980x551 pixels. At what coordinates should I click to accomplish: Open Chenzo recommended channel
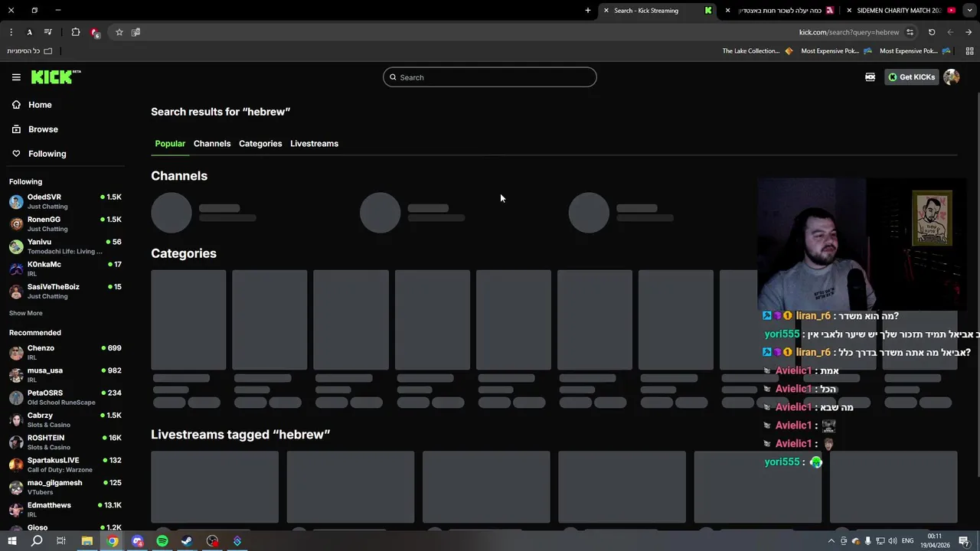(65, 352)
